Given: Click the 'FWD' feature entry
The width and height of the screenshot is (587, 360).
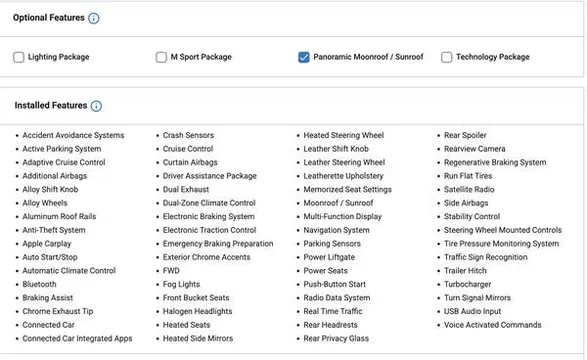Looking at the screenshot, I should [x=171, y=271].
